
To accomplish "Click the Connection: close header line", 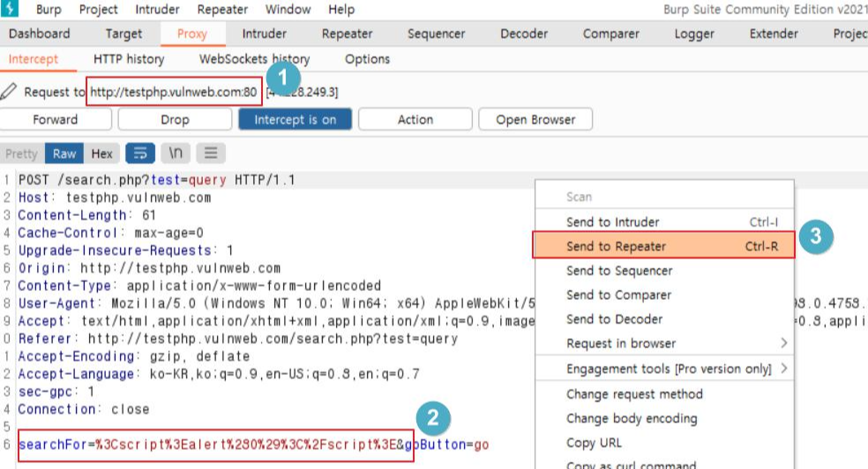I will pos(84,410).
